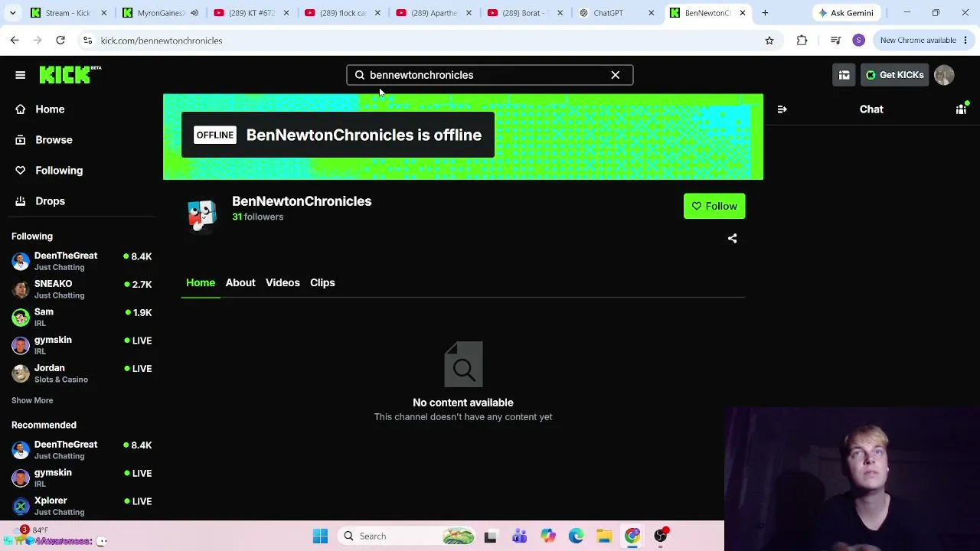Click the Kick logo
The width and height of the screenshot is (980, 551).
tap(70, 74)
